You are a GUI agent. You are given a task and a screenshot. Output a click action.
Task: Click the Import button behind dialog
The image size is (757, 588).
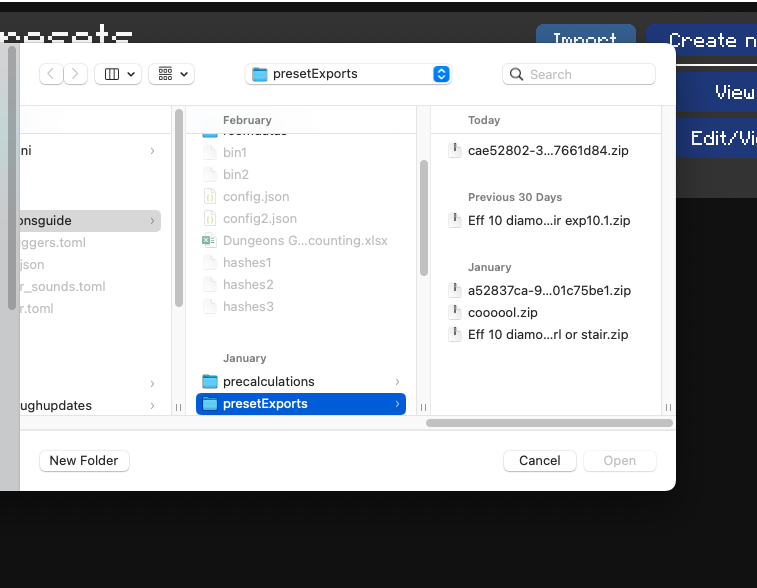coord(585,40)
